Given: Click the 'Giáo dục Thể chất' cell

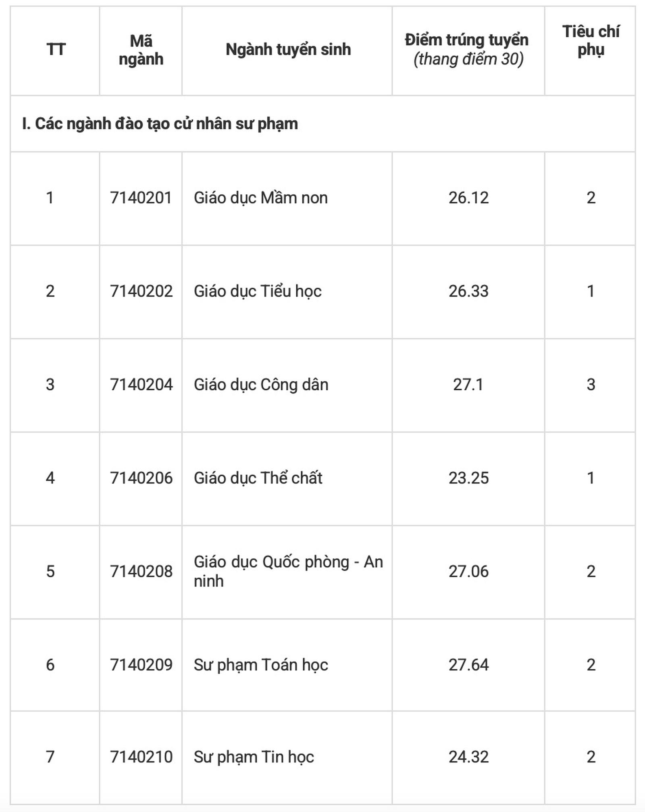Looking at the screenshot, I should pyautogui.click(x=258, y=478).
